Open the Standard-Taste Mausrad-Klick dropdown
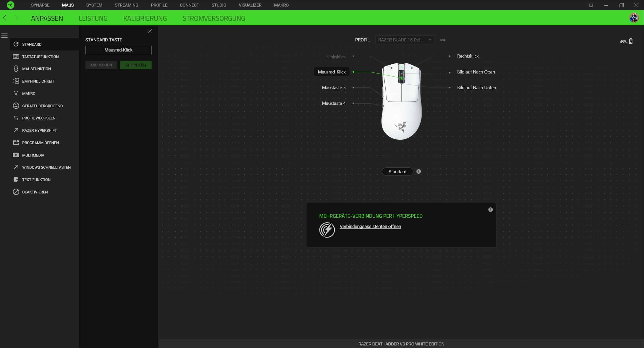 point(118,50)
